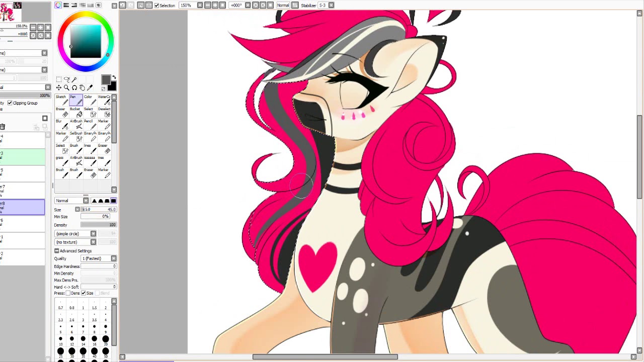Click the flip view horizontally button
The height and width of the screenshot is (362, 644).
coord(295,5)
